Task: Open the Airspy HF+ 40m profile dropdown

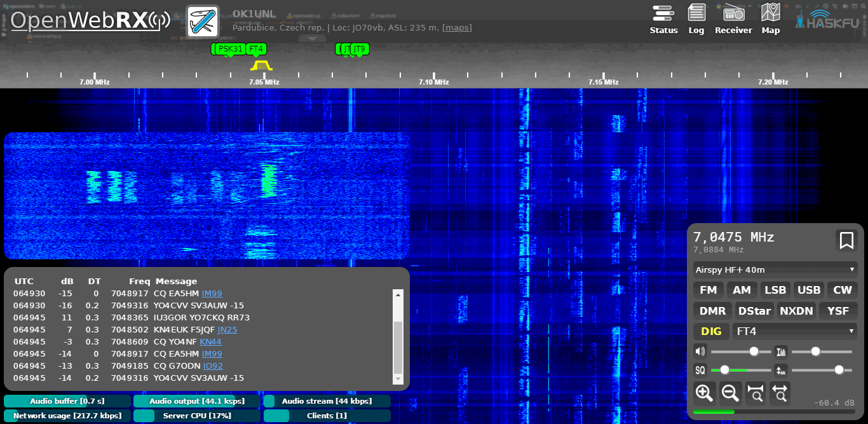Action: pos(775,270)
